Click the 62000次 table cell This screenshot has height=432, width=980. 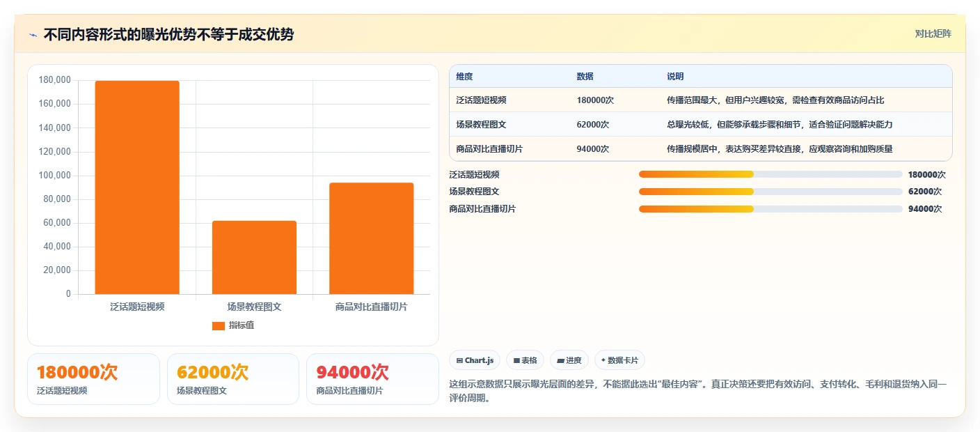[593, 124]
